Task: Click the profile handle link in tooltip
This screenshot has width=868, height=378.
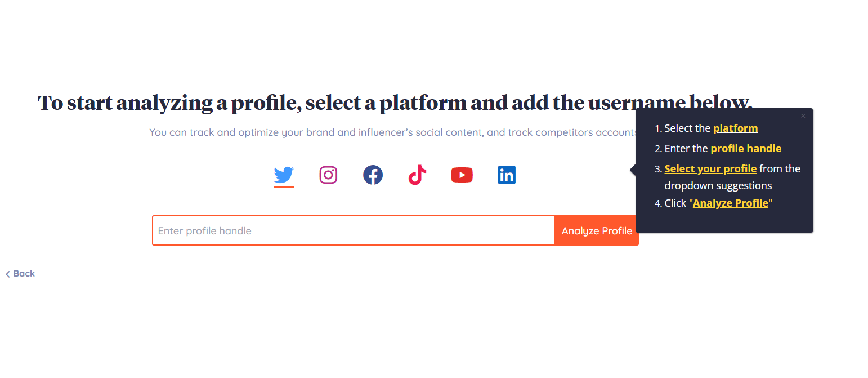Action: pyautogui.click(x=746, y=148)
